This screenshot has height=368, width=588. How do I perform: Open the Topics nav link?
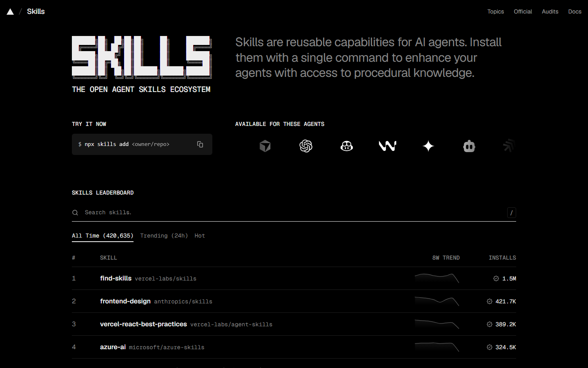495,11
